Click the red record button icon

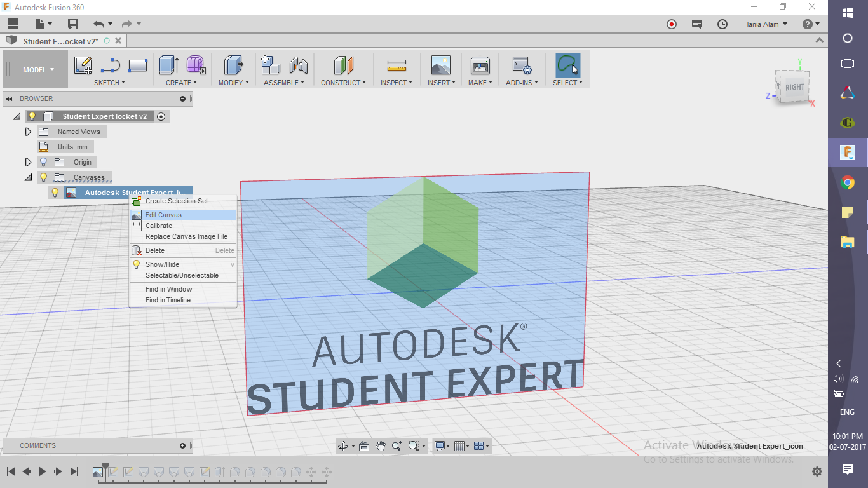(x=672, y=24)
